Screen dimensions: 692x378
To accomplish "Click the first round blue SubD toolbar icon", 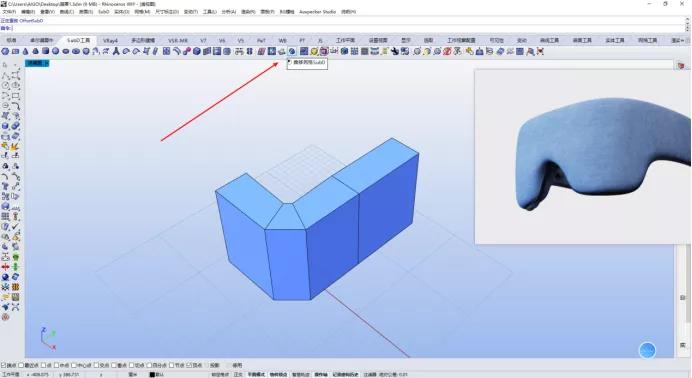I will point(5,52).
